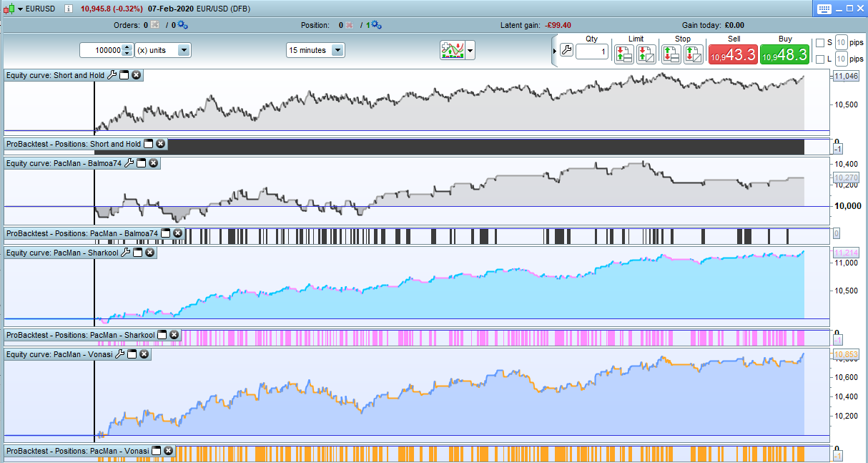Open the Position settings gear icon
Screen dimensions: 868x463
376,25
